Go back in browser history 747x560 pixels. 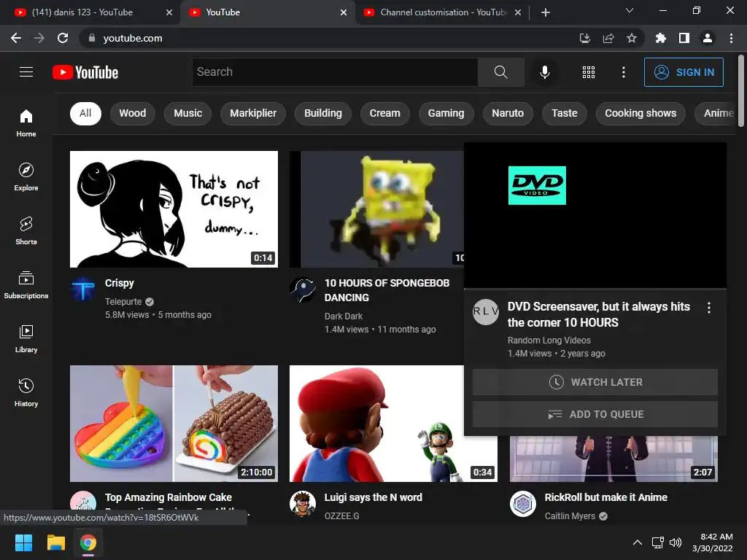[x=16, y=38]
